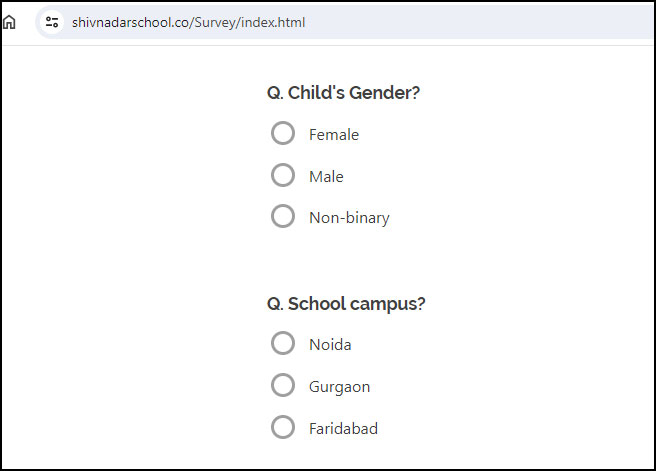This screenshot has width=656, height=471.
Task: Click the 'Gurgaon' option label text
Action: [340, 387]
